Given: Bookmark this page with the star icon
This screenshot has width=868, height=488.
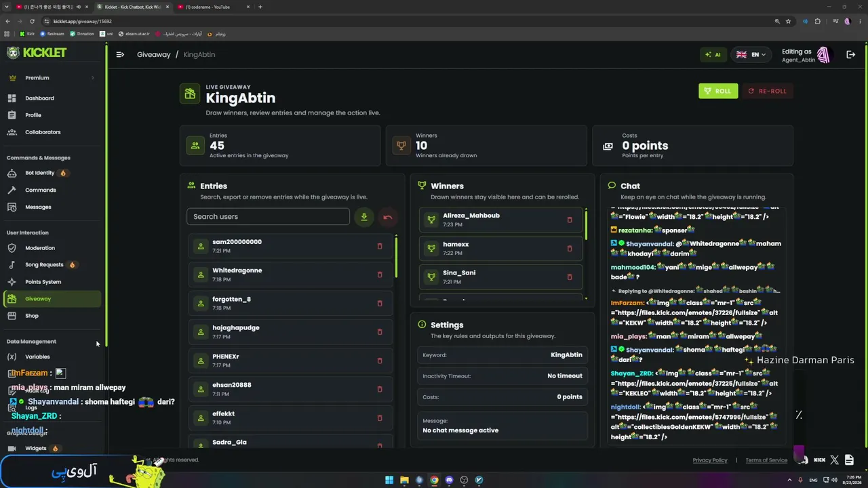Looking at the screenshot, I should pos(788,21).
